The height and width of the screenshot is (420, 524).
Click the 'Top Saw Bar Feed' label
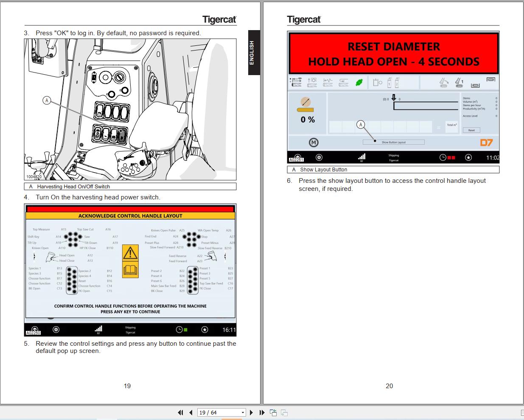pyautogui.click(x=211, y=283)
